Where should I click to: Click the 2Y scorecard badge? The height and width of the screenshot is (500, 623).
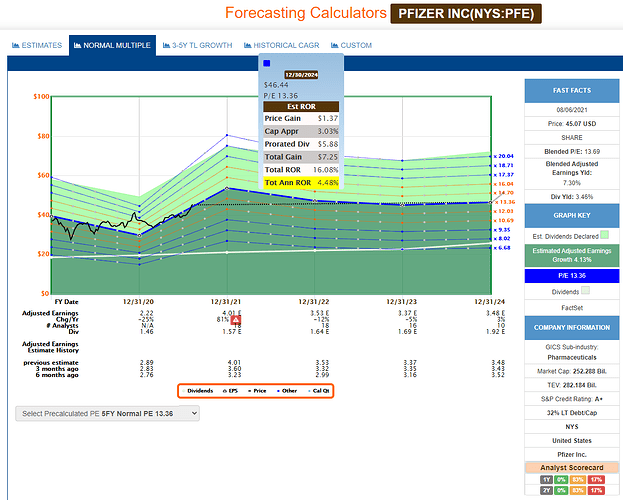tap(547, 490)
